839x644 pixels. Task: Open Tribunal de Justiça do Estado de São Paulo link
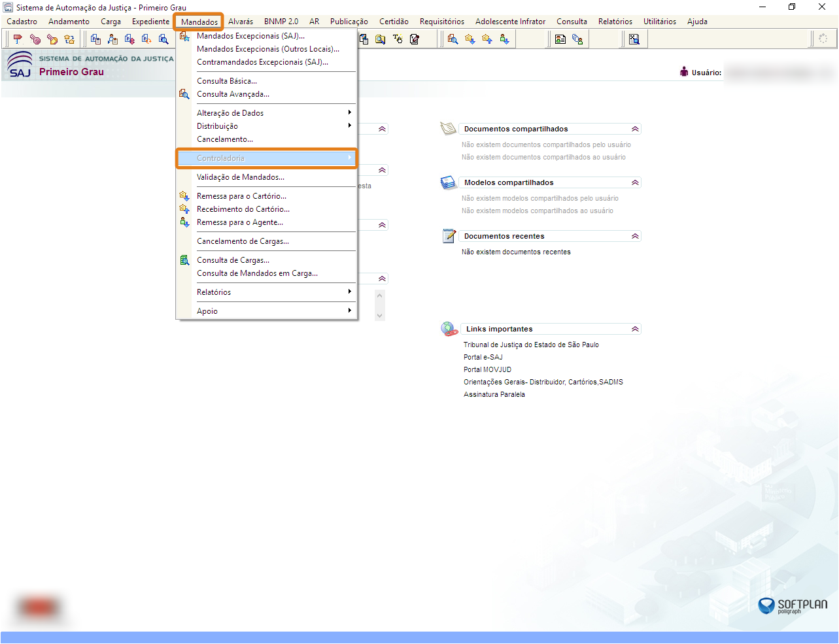click(x=531, y=345)
